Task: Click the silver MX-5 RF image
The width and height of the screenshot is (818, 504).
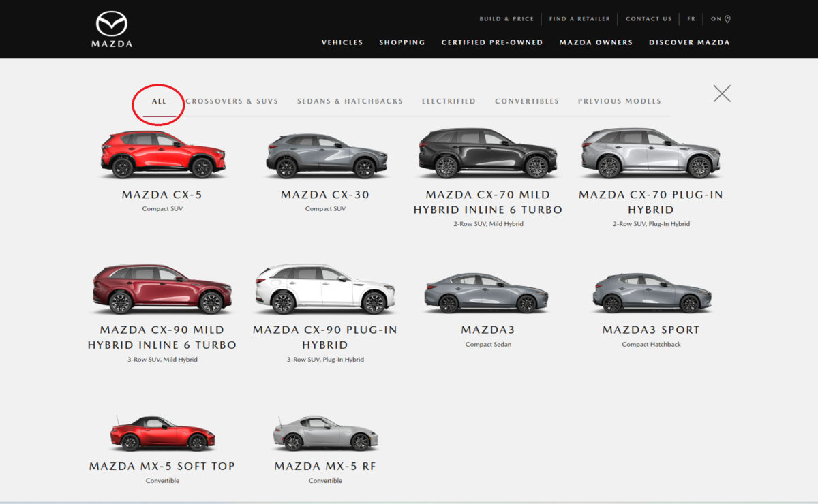Action: click(x=325, y=433)
